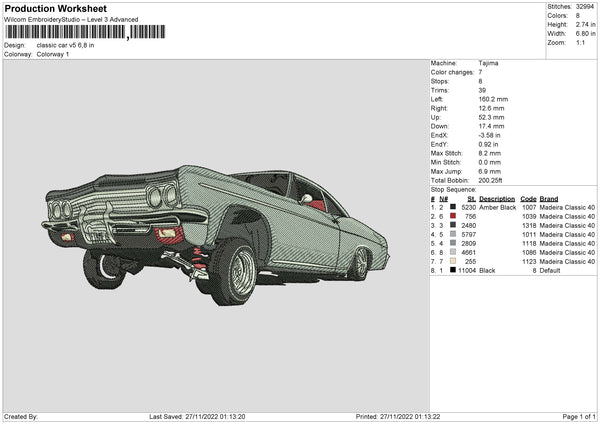The image size is (600, 424).
Task: Click the Stop Sequence label
Action: pyautogui.click(x=453, y=188)
